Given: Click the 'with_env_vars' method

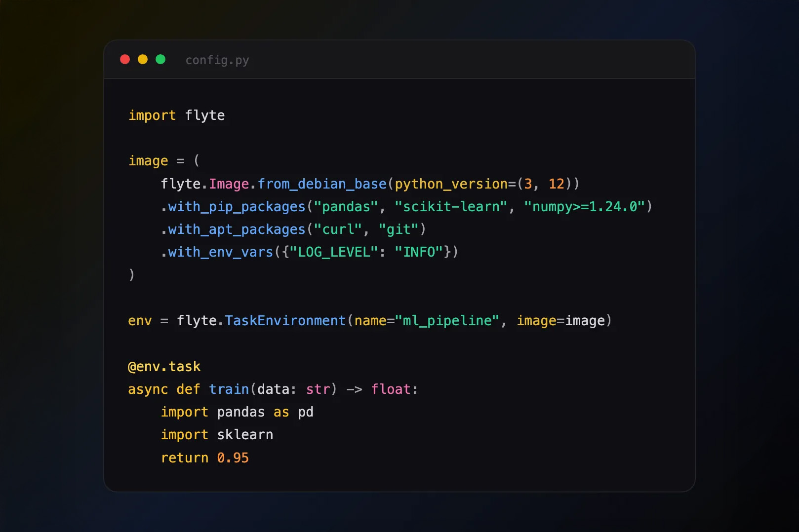Looking at the screenshot, I should [x=221, y=252].
